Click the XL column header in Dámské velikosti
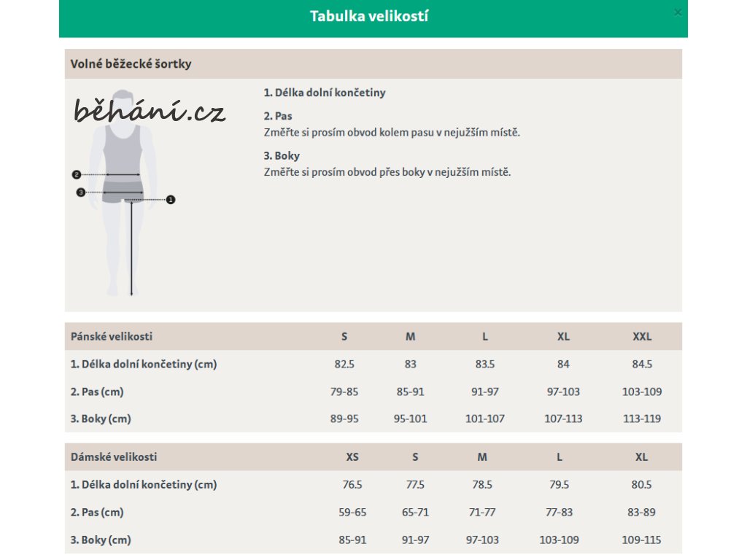This screenshot has height=560, width=747. pyautogui.click(x=641, y=456)
